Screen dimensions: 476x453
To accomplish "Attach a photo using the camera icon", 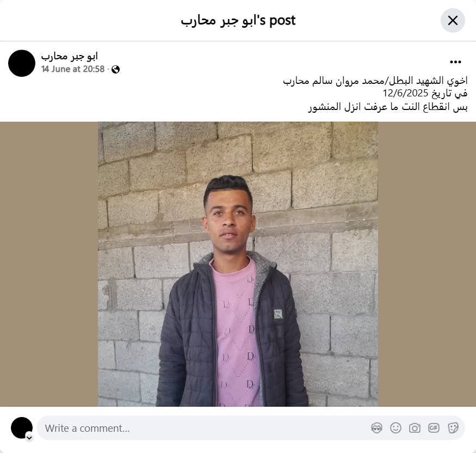I will (x=415, y=428).
